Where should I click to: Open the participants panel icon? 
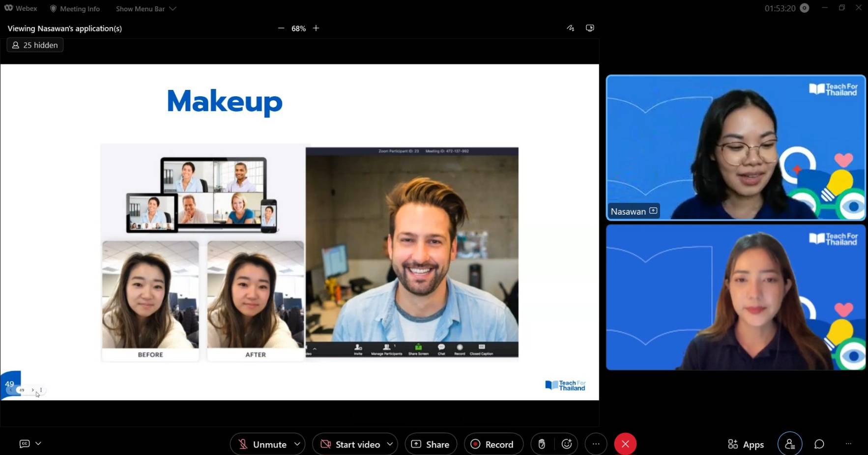tap(790, 444)
